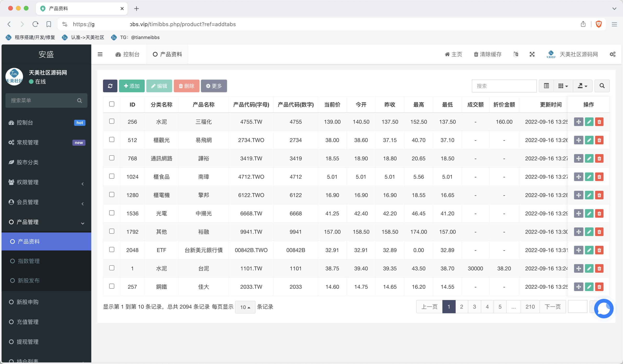Open the export data dropdown

pyautogui.click(x=583, y=86)
